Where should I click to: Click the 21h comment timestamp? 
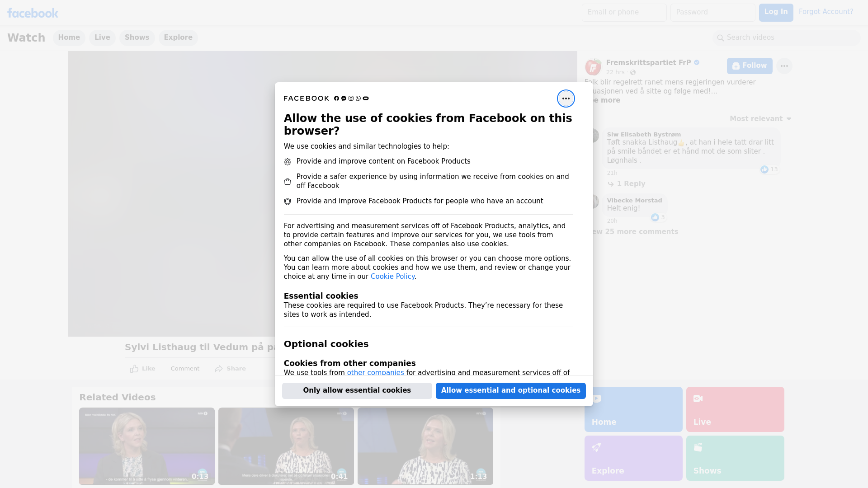[612, 173]
